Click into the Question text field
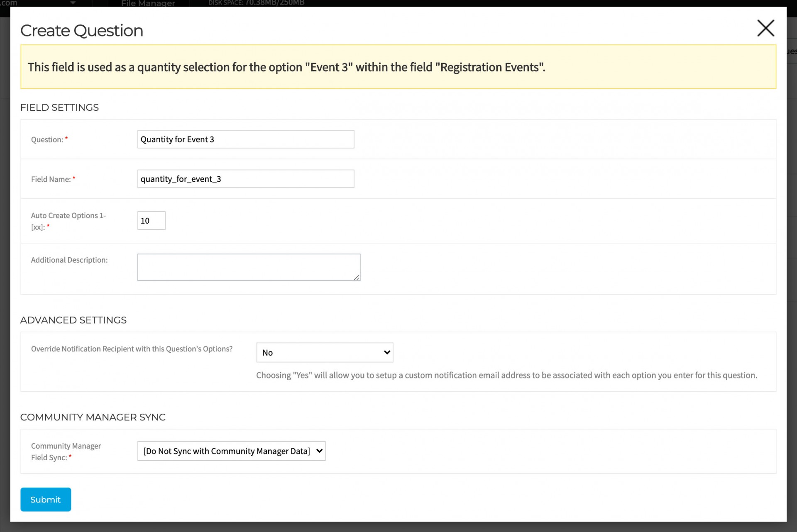This screenshot has height=532, width=797. 245,139
